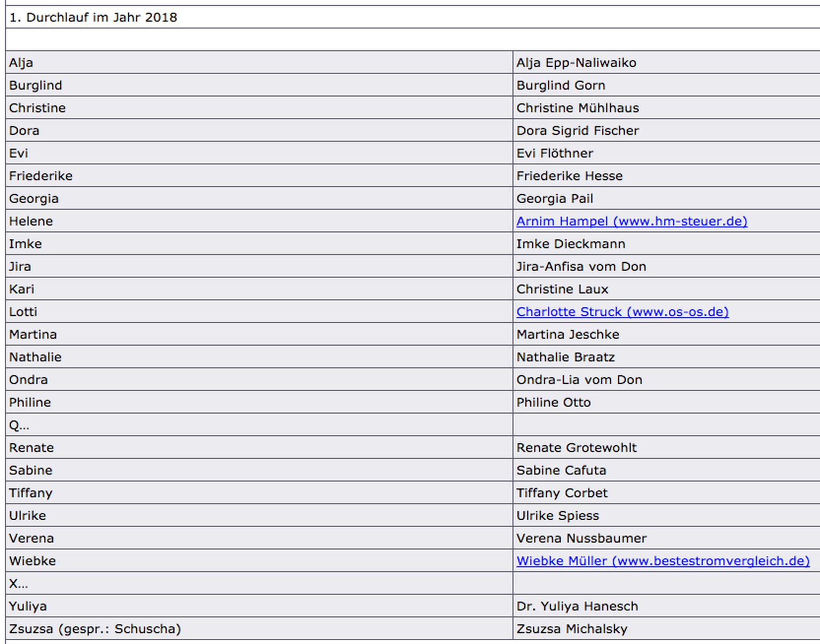Select the 'Christine Mühlhaus' cell

[x=577, y=108]
